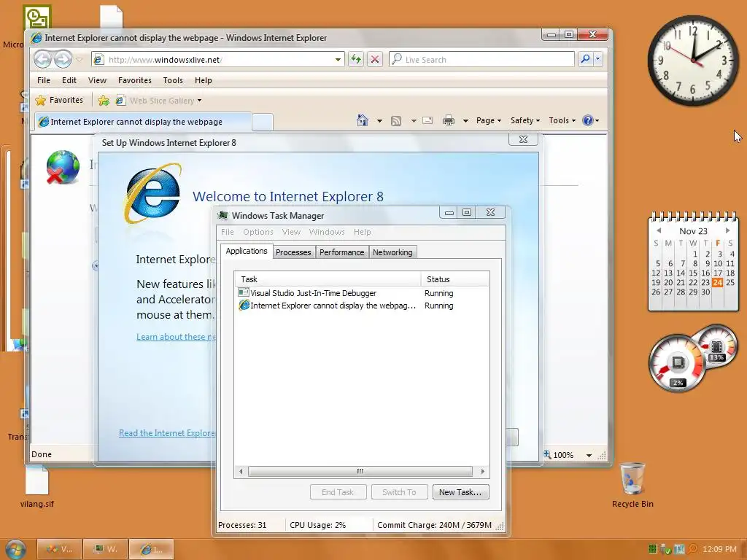Open Recycle Bin desktop icon
The height and width of the screenshot is (560, 747).
point(632,485)
